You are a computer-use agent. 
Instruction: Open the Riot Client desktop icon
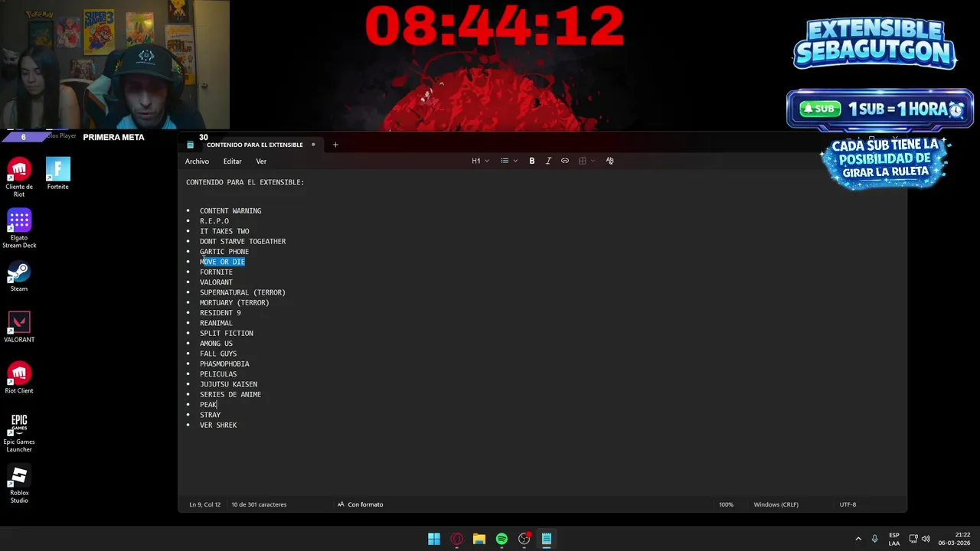tap(19, 378)
